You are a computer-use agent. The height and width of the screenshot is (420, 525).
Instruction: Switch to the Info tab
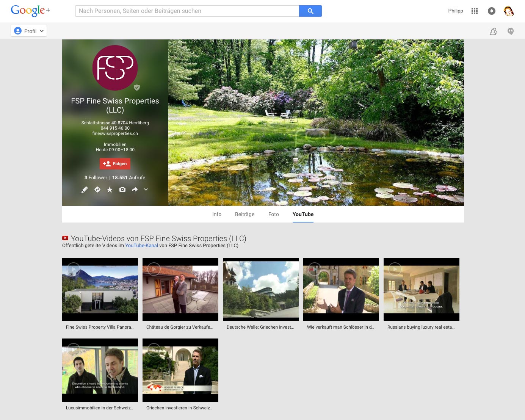217,214
